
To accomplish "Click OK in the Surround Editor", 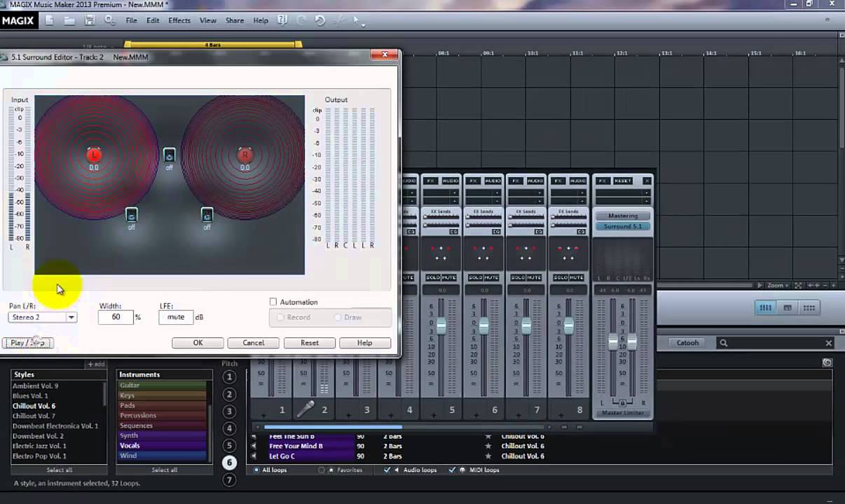I will click(198, 343).
